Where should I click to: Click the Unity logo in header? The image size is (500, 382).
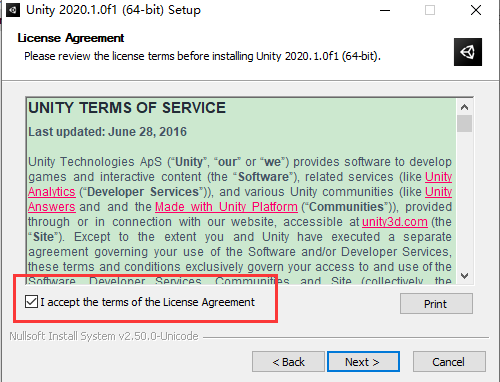[x=468, y=52]
